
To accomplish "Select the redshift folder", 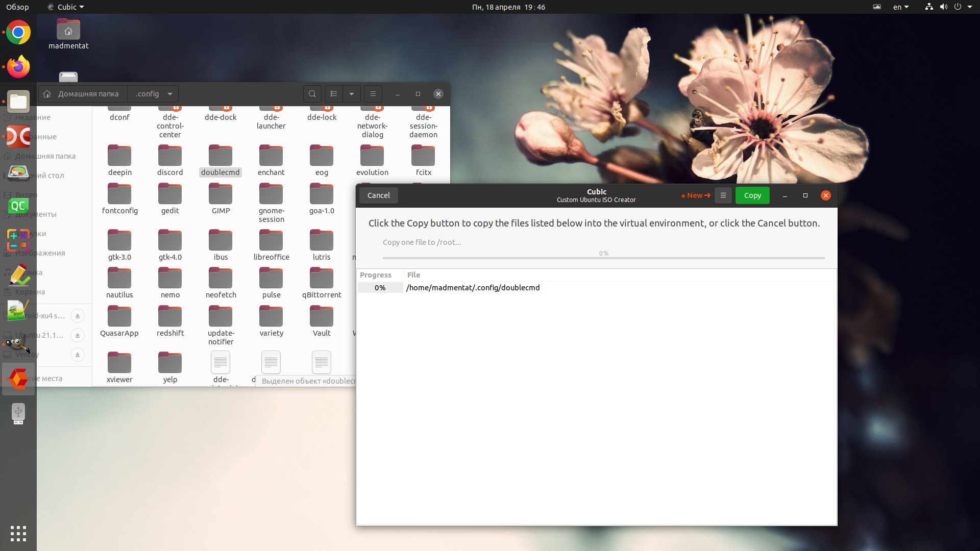I will tap(170, 321).
